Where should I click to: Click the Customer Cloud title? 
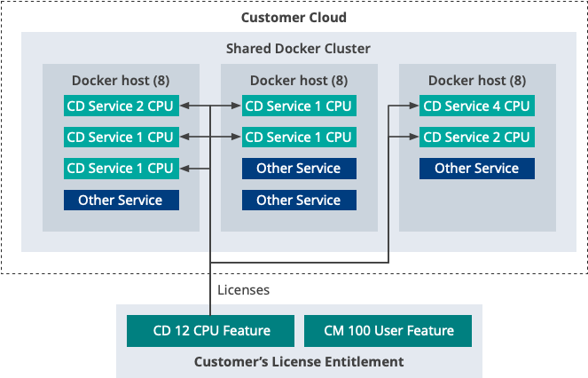point(294,18)
